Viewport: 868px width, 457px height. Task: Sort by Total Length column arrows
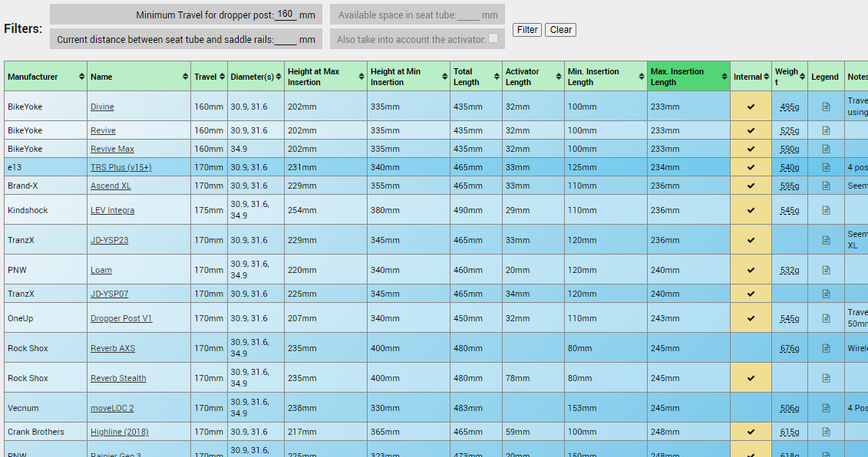click(x=497, y=77)
